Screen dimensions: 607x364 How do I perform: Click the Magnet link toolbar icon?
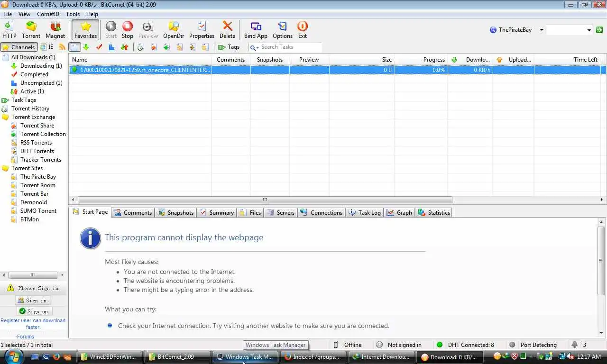55,29
